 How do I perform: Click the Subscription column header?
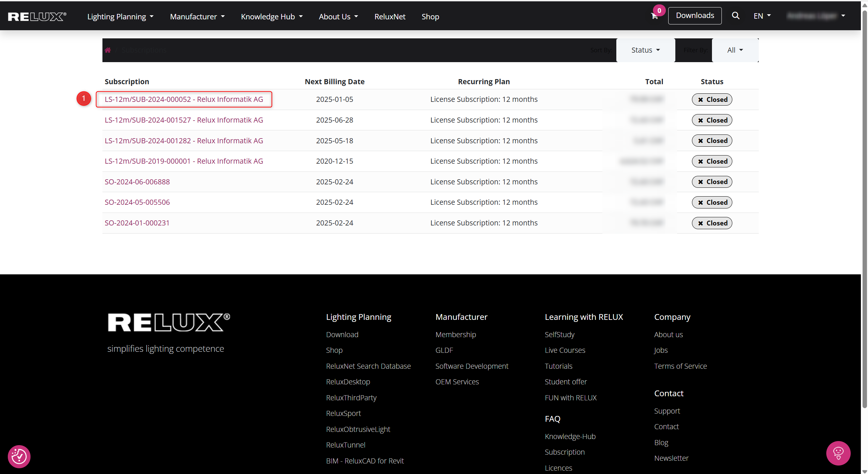coord(127,81)
